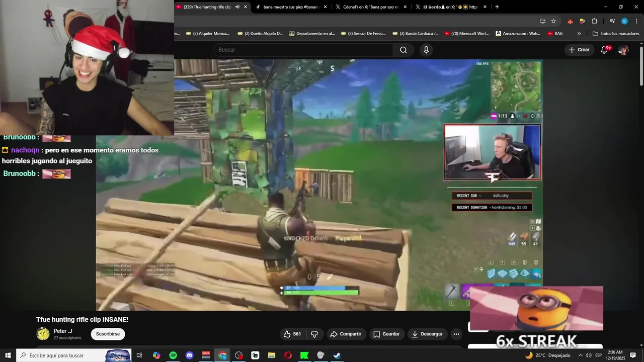Viewport: 644px width, 362px height.
Task: Open YouTube notifications bell
Action: point(605,50)
